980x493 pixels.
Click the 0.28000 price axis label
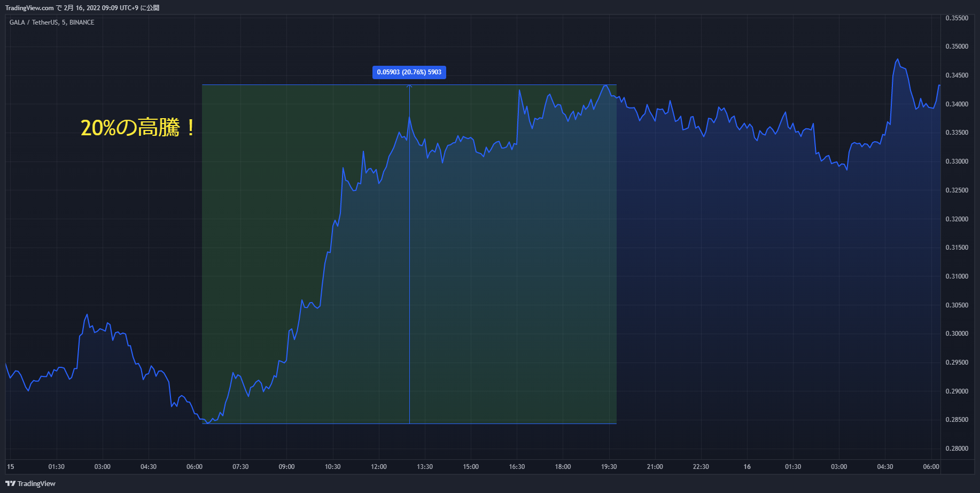957,449
